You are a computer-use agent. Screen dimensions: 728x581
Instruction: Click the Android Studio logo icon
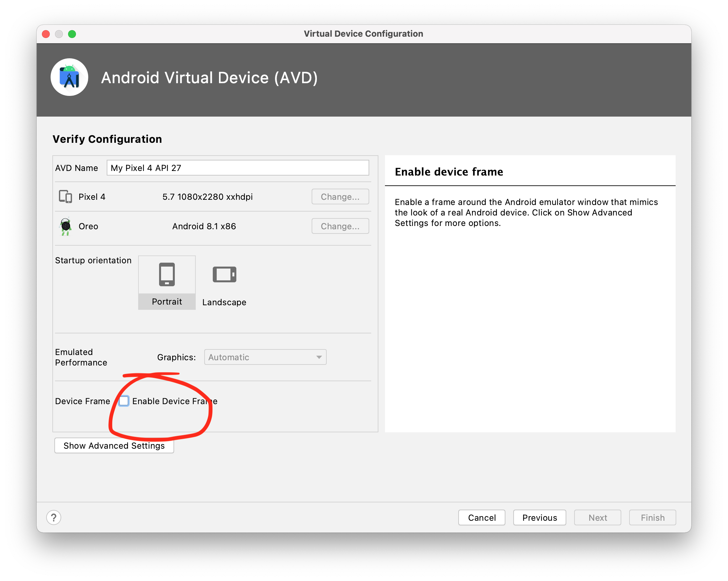pos(69,77)
